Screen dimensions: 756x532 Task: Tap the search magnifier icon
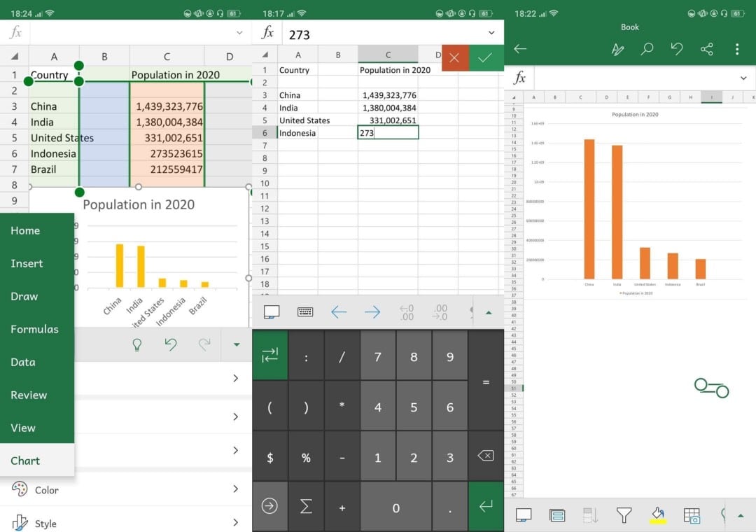click(647, 49)
